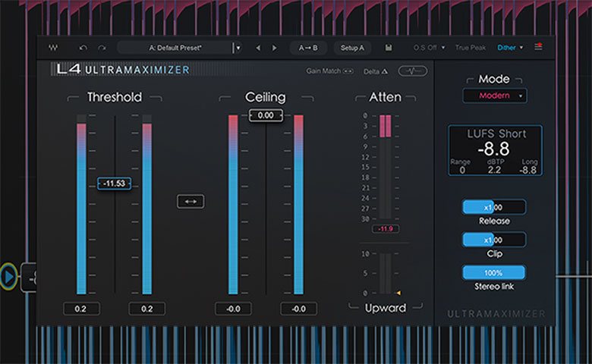Click the left Threshold peak value 0.2
The height and width of the screenshot is (364, 592).
pyautogui.click(x=81, y=309)
